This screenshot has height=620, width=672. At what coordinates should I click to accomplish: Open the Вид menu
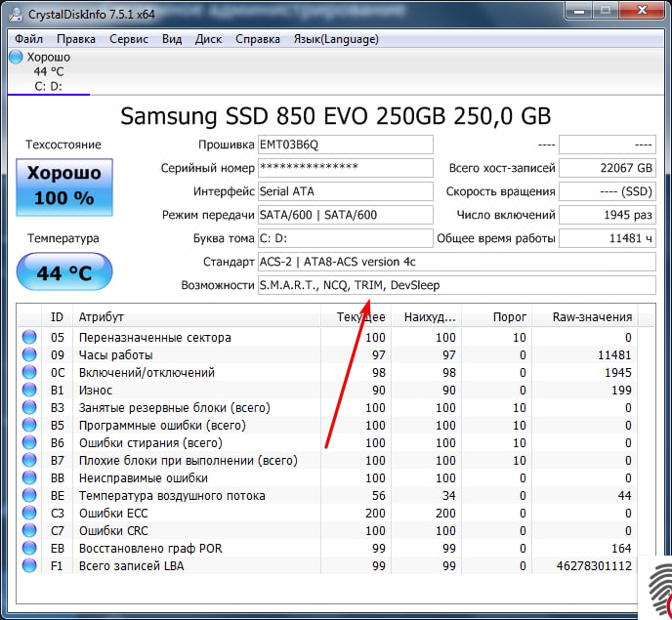pyautogui.click(x=172, y=39)
